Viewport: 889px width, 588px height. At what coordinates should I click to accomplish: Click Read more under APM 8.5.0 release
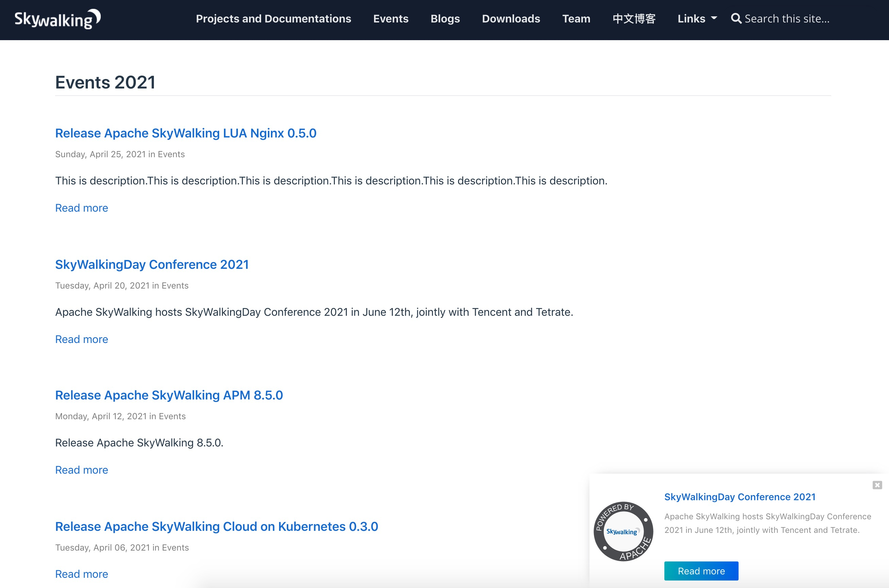click(81, 470)
